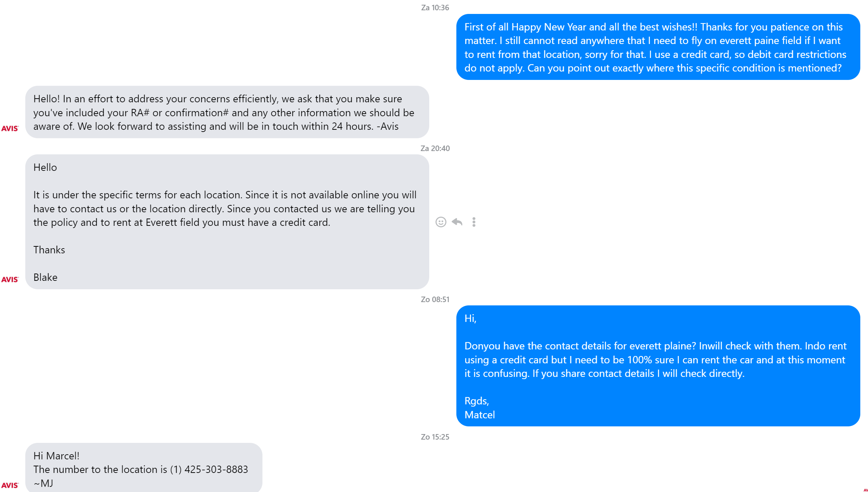Click the "Hi Marcel!" greeting text
This screenshot has width=868, height=492.
56,456
